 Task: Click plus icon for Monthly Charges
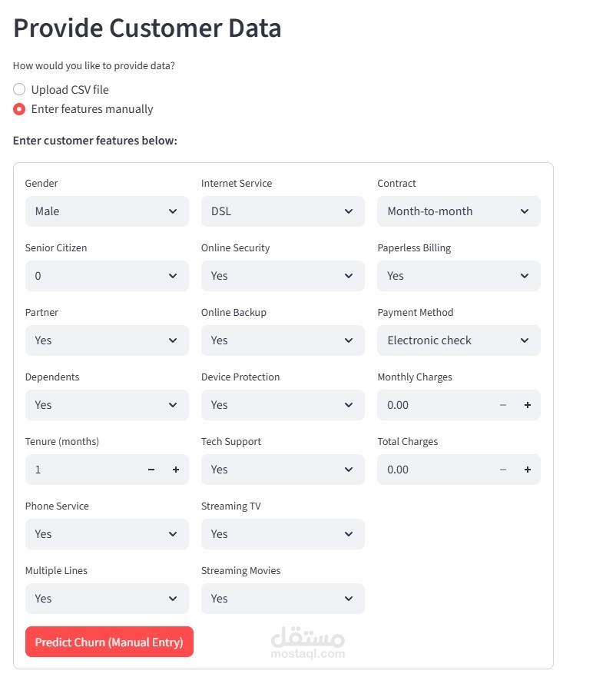point(528,405)
